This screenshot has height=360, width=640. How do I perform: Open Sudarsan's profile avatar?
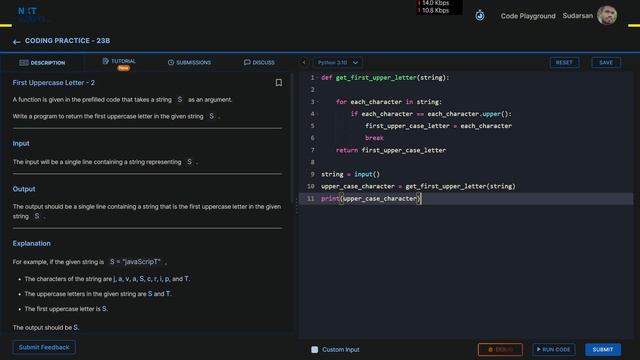click(607, 16)
